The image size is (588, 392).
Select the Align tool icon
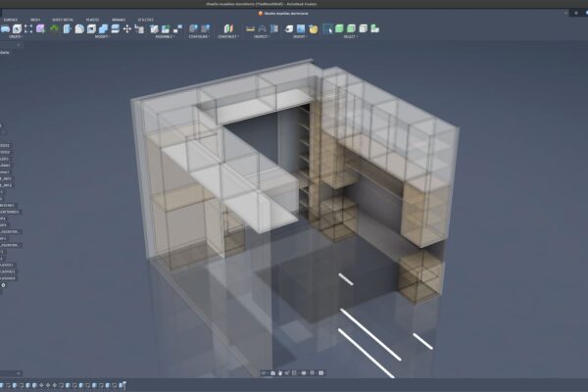[139, 28]
